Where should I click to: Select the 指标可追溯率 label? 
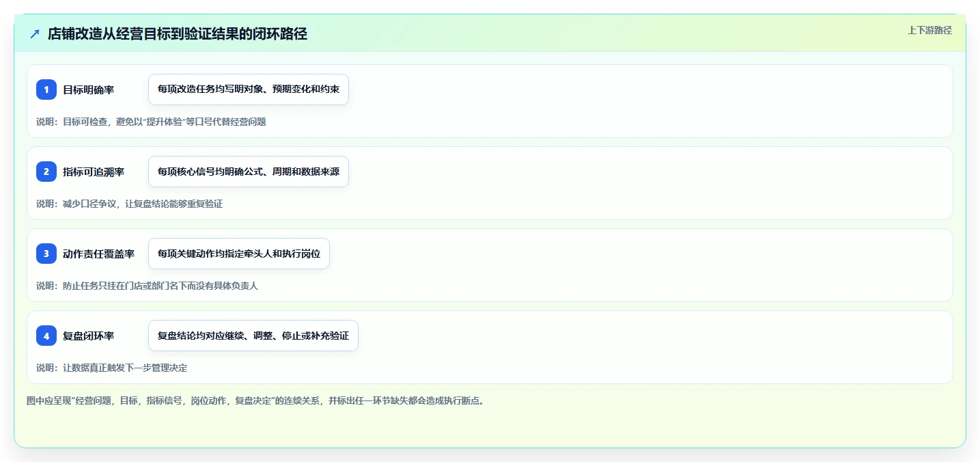(x=94, y=172)
